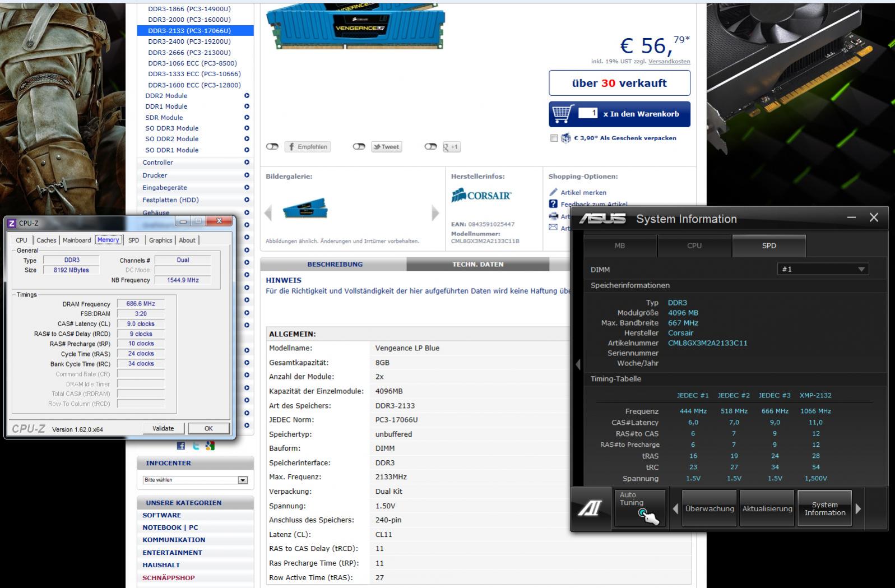Image resolution: width=895 pixels, height=588 pixels.
Task: Open the Bitte wählen Infocenter dropdown
Action: [x=195, y=480]
